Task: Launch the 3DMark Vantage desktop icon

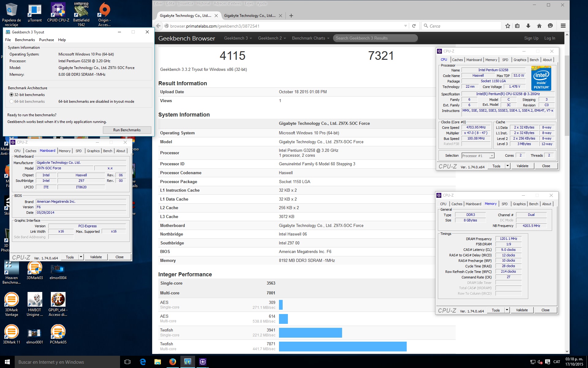Action: [12, 304]
